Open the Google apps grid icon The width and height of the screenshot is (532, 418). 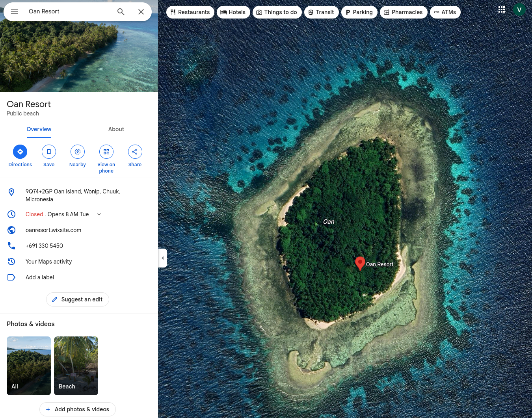[502, 9]
